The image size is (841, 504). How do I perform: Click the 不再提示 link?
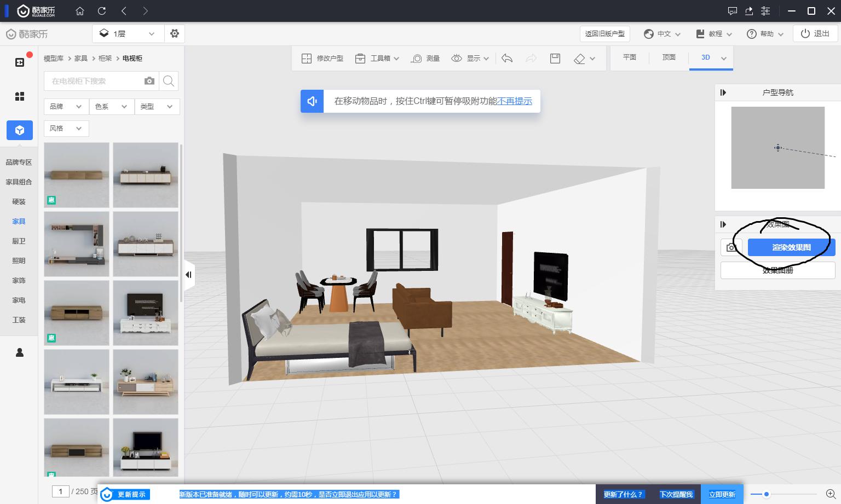pyautogui.click(x=515, y=101)
